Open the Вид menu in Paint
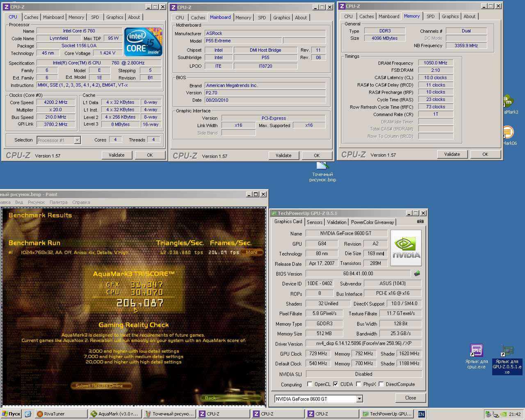The image size is (525, 420). coord(19,202)
